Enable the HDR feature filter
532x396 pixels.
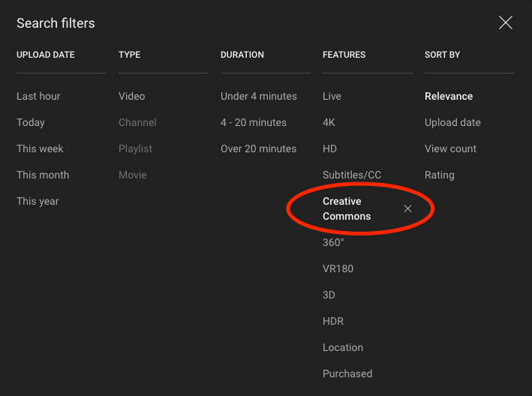coord(333,321)
